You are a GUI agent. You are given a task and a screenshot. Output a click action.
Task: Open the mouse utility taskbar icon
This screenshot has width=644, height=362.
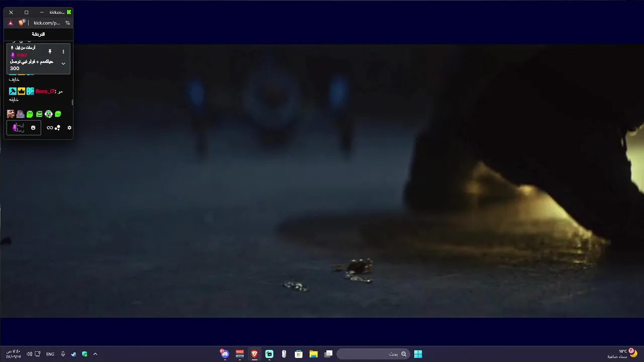coord(284,354)
